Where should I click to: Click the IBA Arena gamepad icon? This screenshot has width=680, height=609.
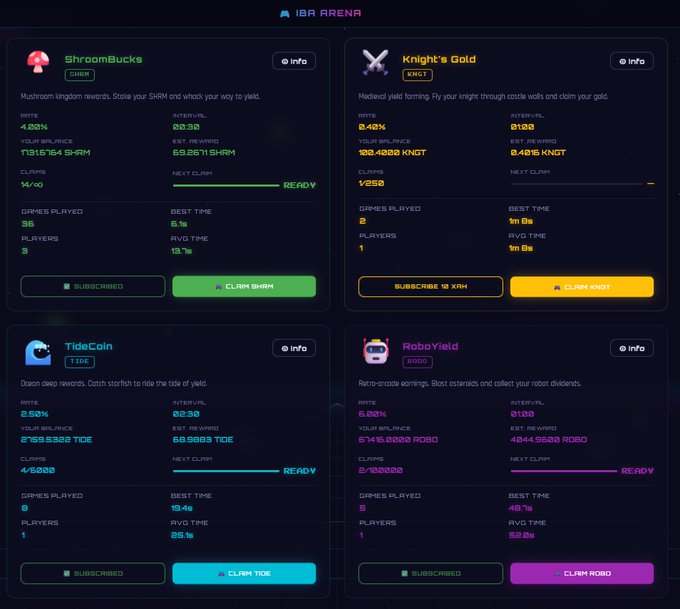(x=284, y=13)
